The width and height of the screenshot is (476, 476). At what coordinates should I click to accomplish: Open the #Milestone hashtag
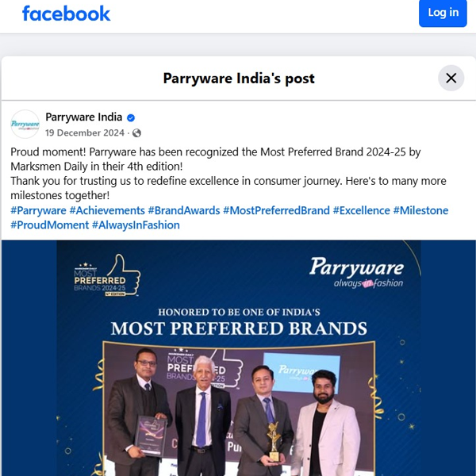tap(420, 210)
